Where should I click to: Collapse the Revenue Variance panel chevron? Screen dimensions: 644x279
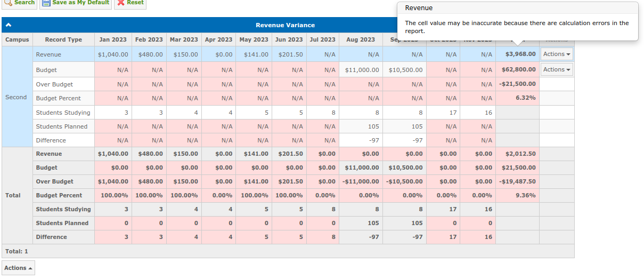(x=9, y=25)
